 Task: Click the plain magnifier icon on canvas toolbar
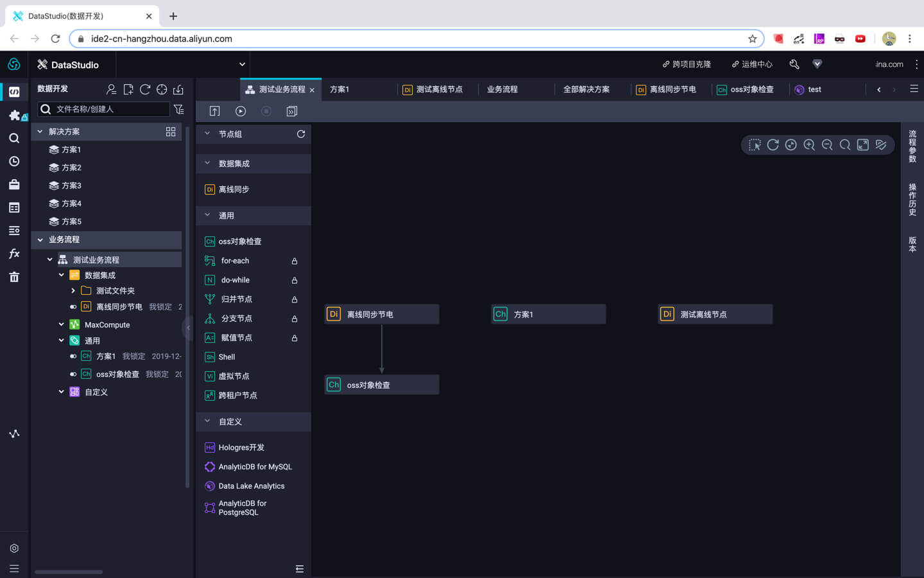pos(845,145)
